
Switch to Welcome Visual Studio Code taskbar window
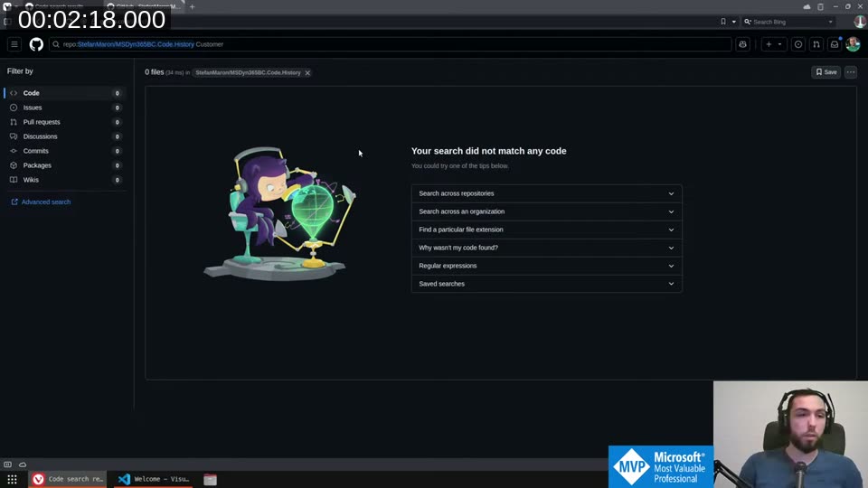pos(154,479)
